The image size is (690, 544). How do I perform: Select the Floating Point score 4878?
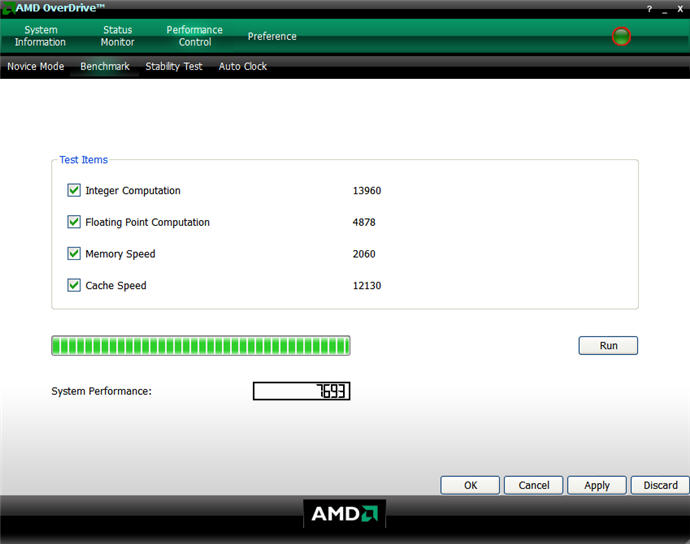[x=364, y=222]
